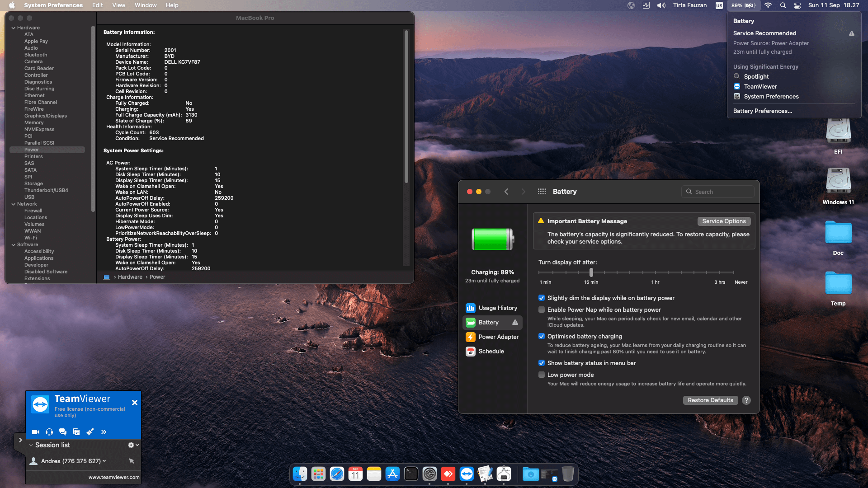Click the Service Options button
This screenshot has height=488, width=868.
tap(724, 221)
